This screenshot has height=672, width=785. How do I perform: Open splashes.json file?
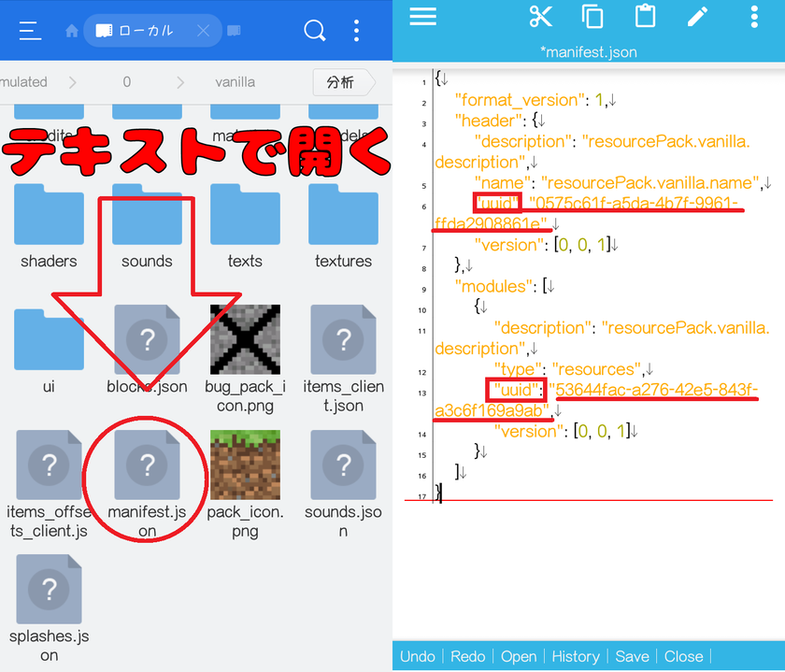(49, 608)
